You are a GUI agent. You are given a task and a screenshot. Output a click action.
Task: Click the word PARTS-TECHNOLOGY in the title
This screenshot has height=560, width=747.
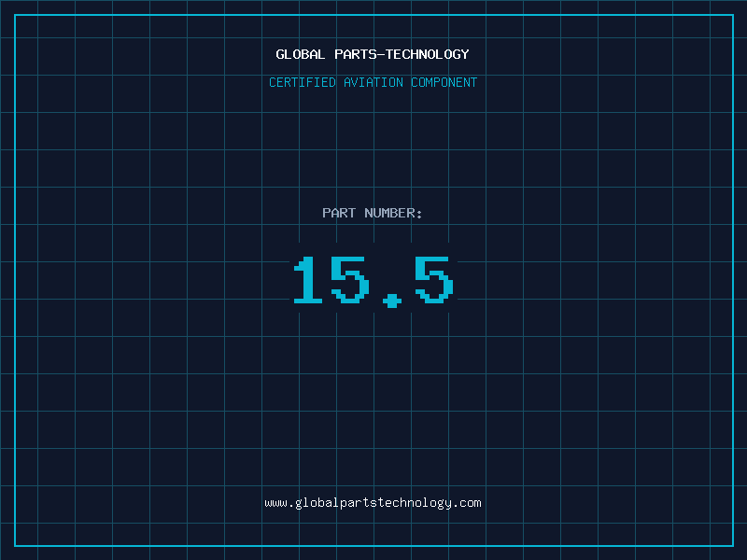[x=402, y=54]
